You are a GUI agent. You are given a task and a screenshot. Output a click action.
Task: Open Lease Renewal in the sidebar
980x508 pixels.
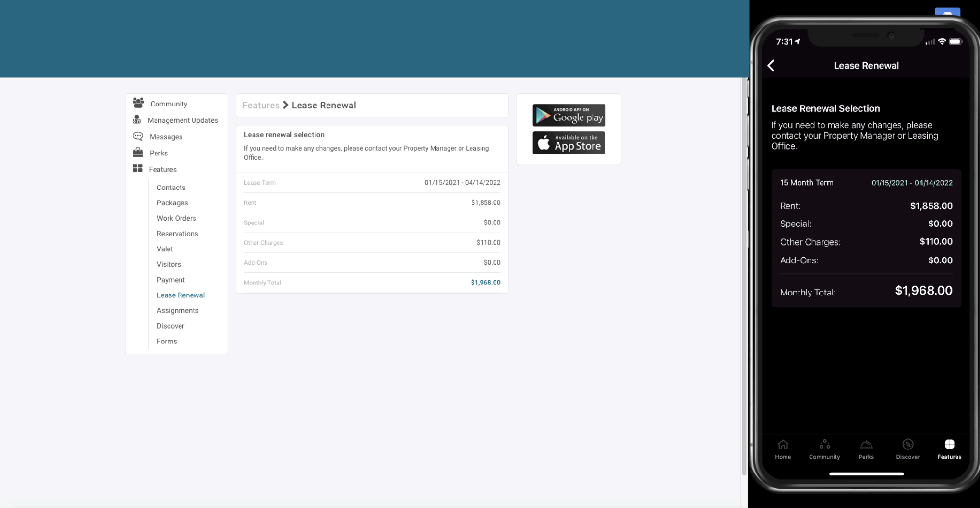click(x=181, y=295)
